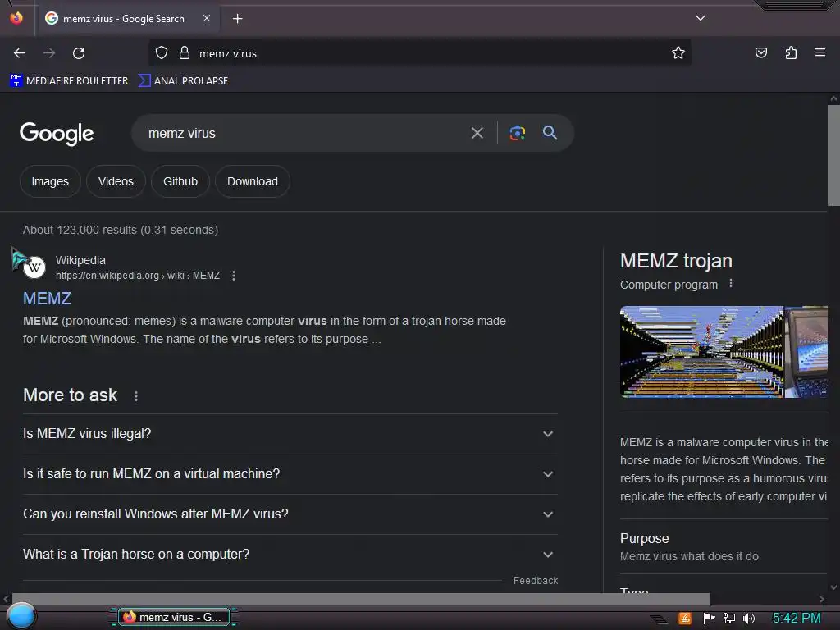Open the volume speaker tray icon

tap(749, 619)
